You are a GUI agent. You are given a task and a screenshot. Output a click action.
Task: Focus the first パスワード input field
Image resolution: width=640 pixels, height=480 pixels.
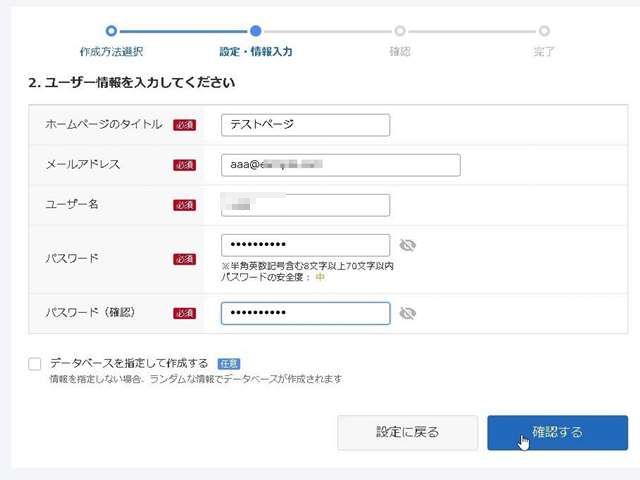point(305,245)
